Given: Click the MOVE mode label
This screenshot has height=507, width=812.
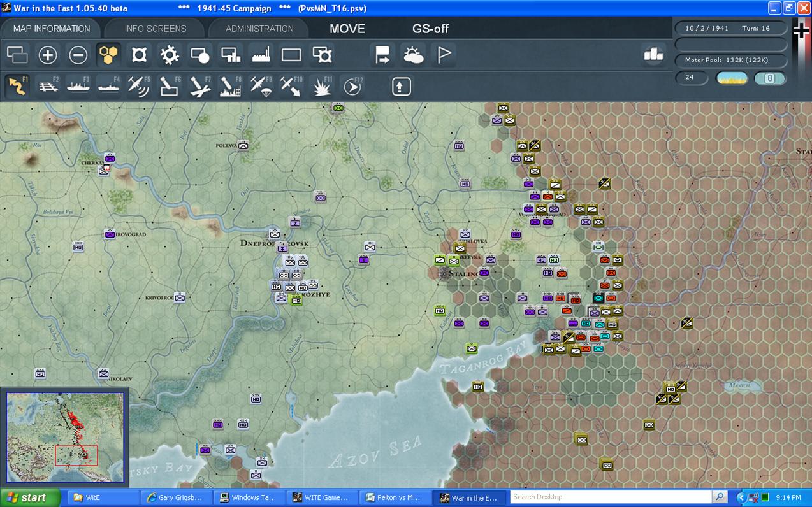Looking at the screenshot, I should coord(347,29).
